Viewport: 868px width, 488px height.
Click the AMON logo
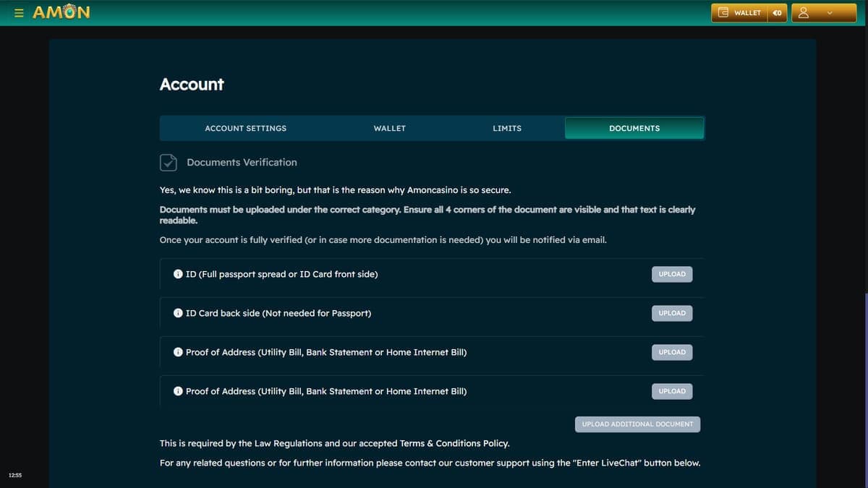tap(61, 12)
